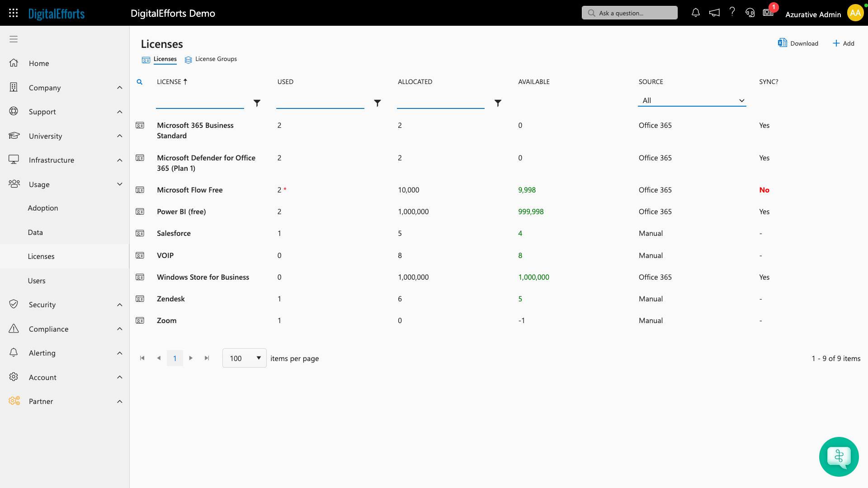
Task: Sort by the USED column header
Action: 285,82
